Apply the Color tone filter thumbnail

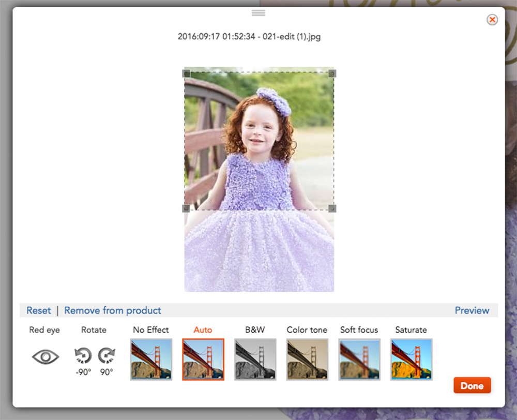pyautogui.click(x=307, y=359)
